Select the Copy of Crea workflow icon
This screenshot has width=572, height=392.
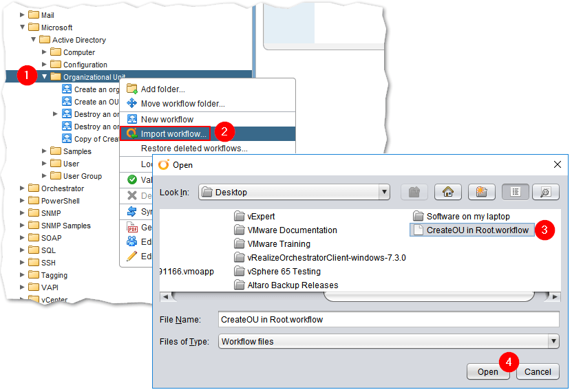[67, 138]
